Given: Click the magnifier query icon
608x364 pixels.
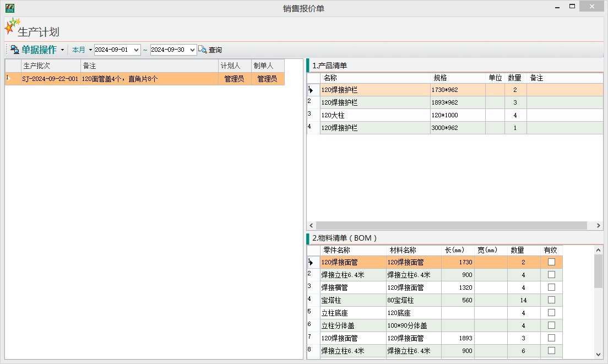Looking at the screenshot, I should 203,50.
